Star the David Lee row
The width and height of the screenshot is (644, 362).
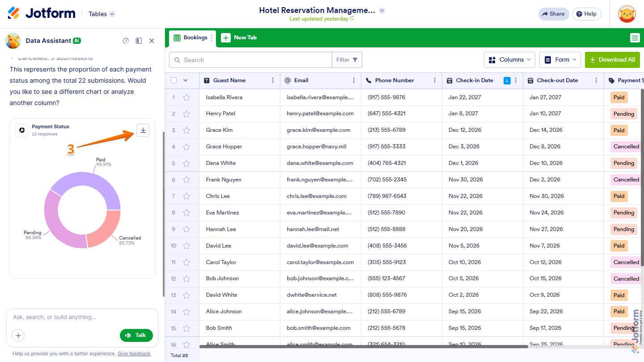click(186, 246)
